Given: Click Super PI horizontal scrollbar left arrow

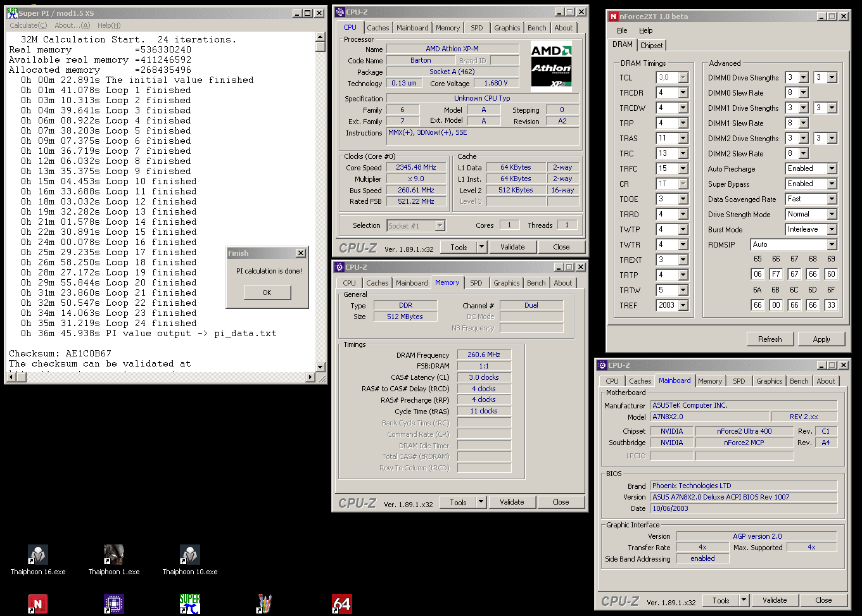Looking at the screenshot, I should pyautogui.click(x=11, y=377).
